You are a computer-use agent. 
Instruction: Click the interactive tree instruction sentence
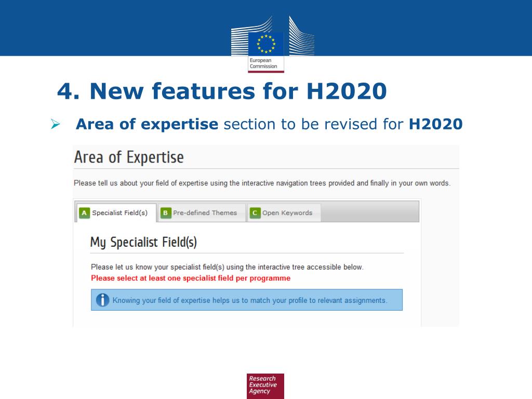227,267
